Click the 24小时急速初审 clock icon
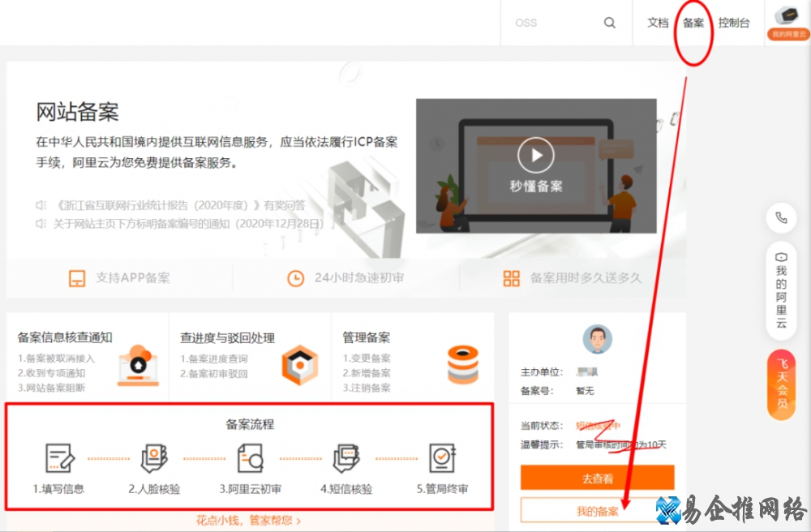 [x=294, y=277]
